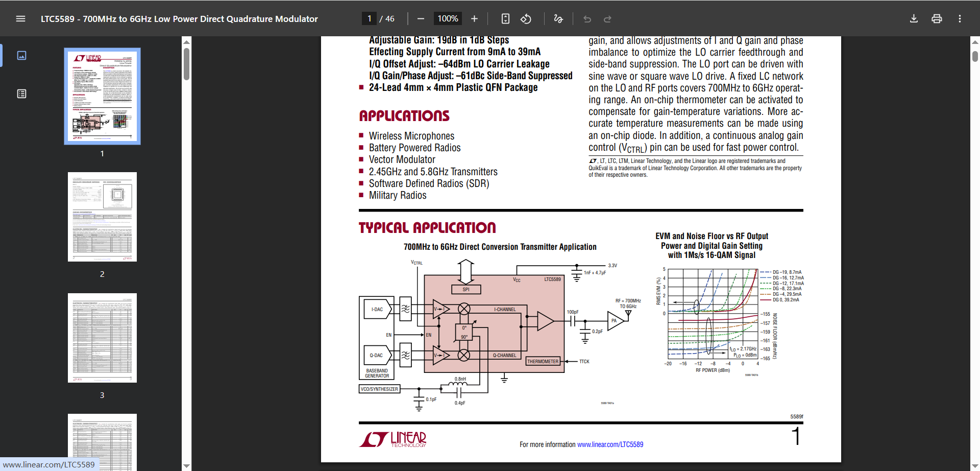Toggle the sidebar menu hamburger icon
Image resolution: width=980 pixels, height=471 pixels.
[20, 19]
